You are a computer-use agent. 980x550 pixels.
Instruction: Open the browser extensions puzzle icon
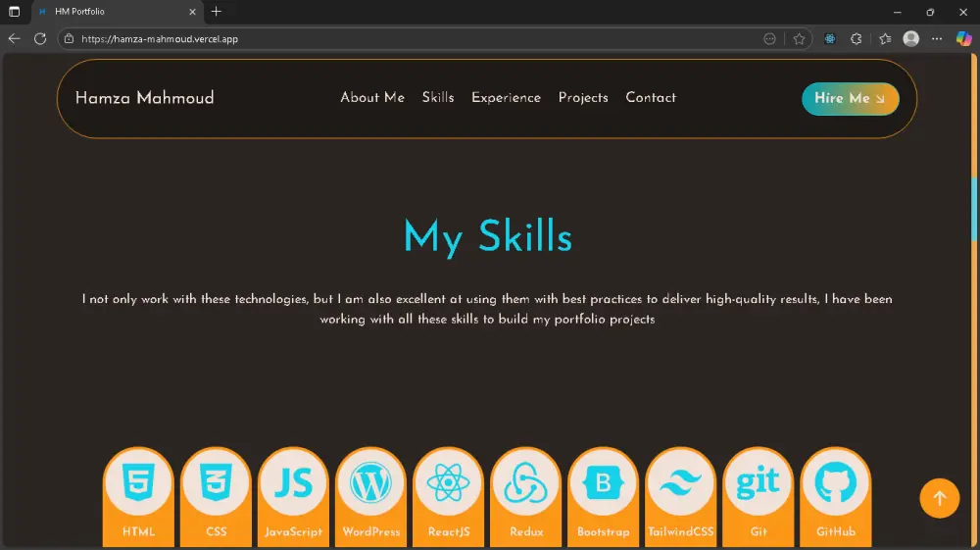point(857,39)
